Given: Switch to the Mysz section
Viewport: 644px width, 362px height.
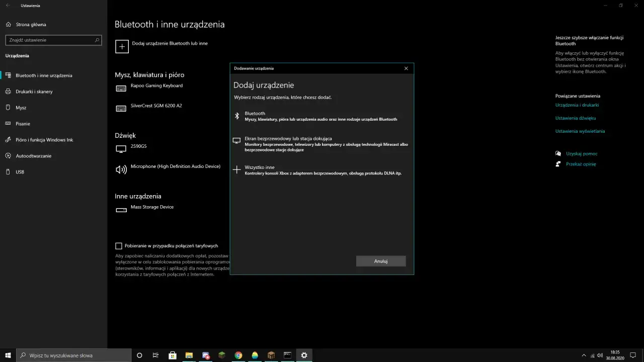Looking at the screenshot, I should pos(21,107).
